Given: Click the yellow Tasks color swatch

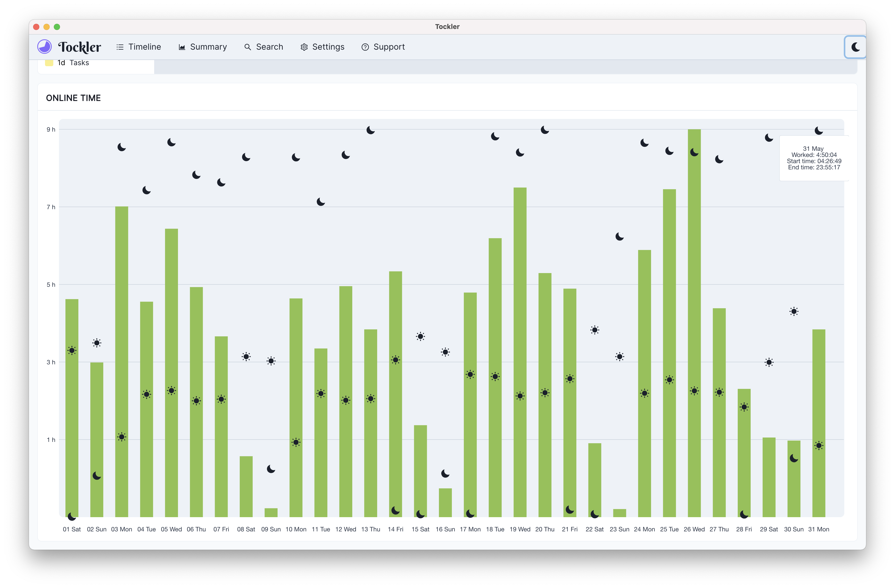Looking at the screenshot, I should click(x=49, y=63).
